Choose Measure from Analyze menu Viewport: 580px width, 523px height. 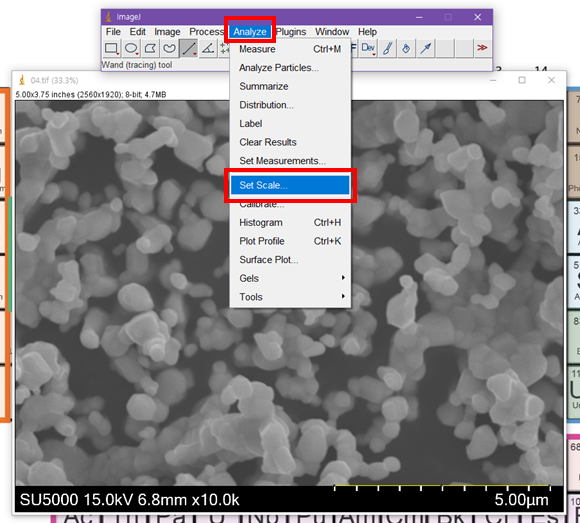290,49
